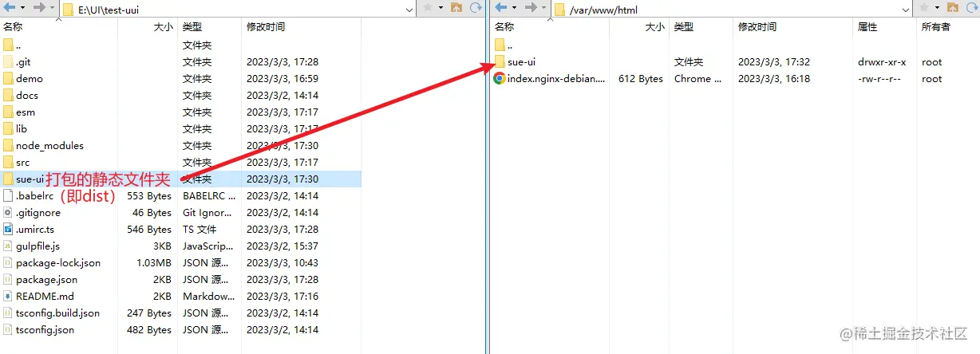This screenshot has width=980, height=354.
Task: Open back history dropdown in local pane
Action: tap(21, 8)
